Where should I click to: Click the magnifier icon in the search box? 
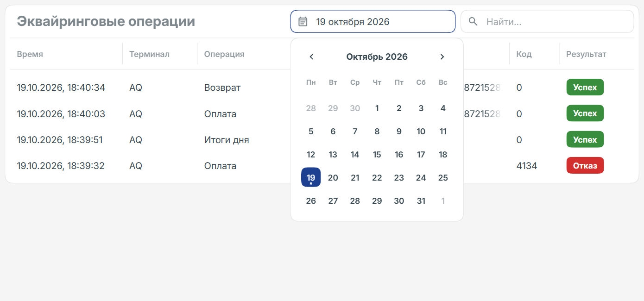(473, 22)
